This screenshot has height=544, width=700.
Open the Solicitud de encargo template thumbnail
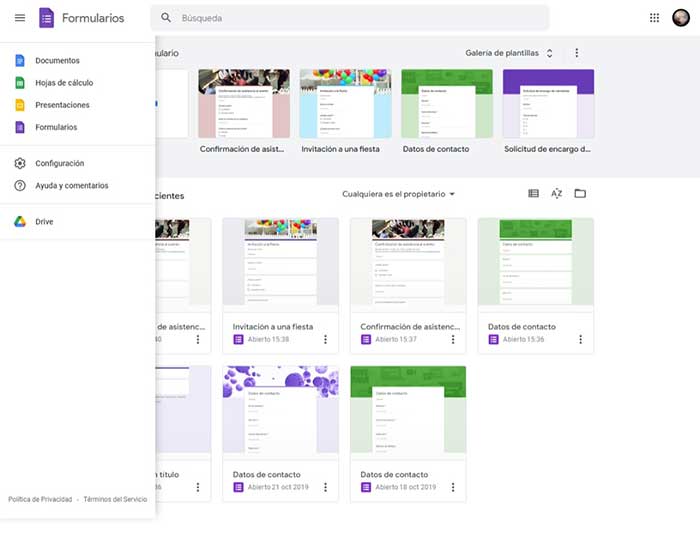click(548, 104)
